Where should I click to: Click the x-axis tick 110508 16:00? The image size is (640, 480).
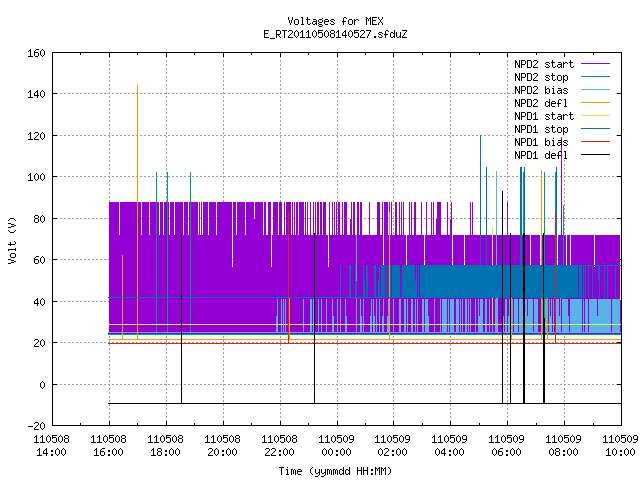tap(109, 446)
